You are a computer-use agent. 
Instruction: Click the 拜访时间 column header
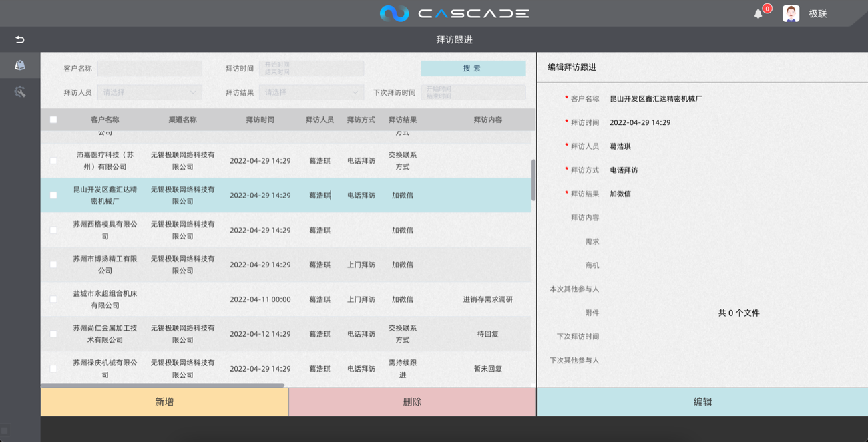pyautogui.click(x=260, y=120)
